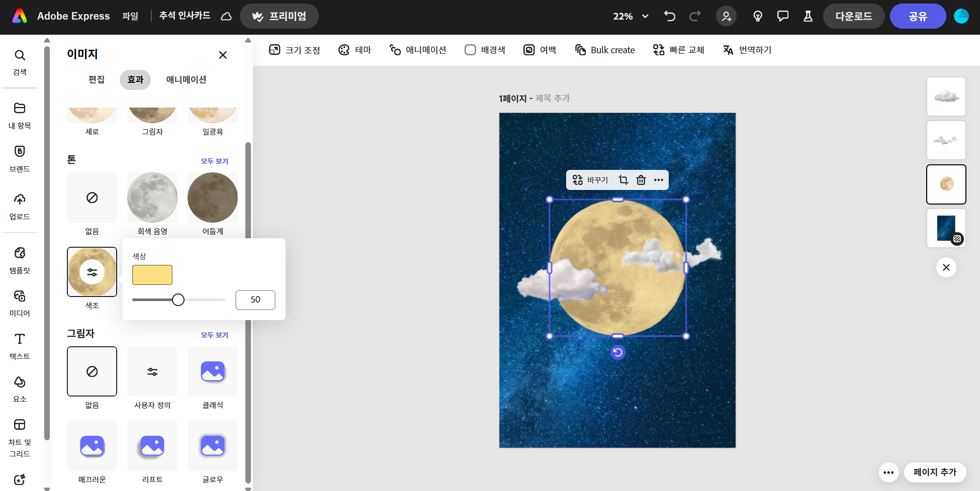Viewport: 980px width, 491px height.
Task: Redo the last action
Action: (695, 16)
